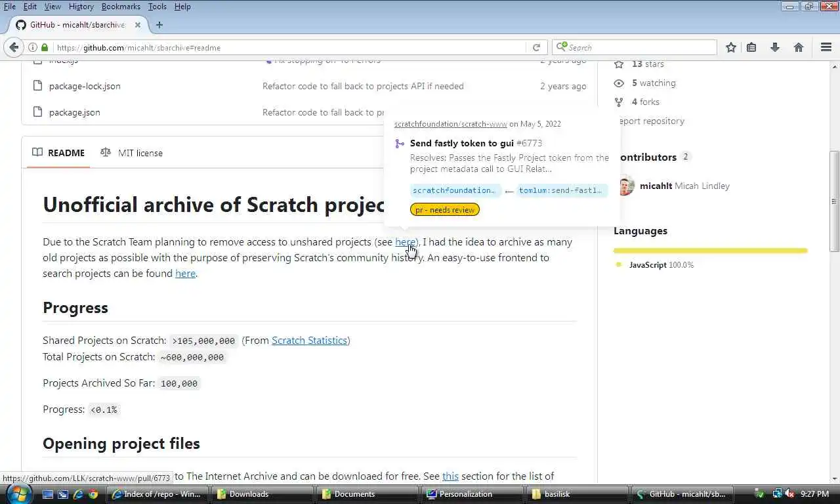Click the package.json file icon

(x=37, y=112)
